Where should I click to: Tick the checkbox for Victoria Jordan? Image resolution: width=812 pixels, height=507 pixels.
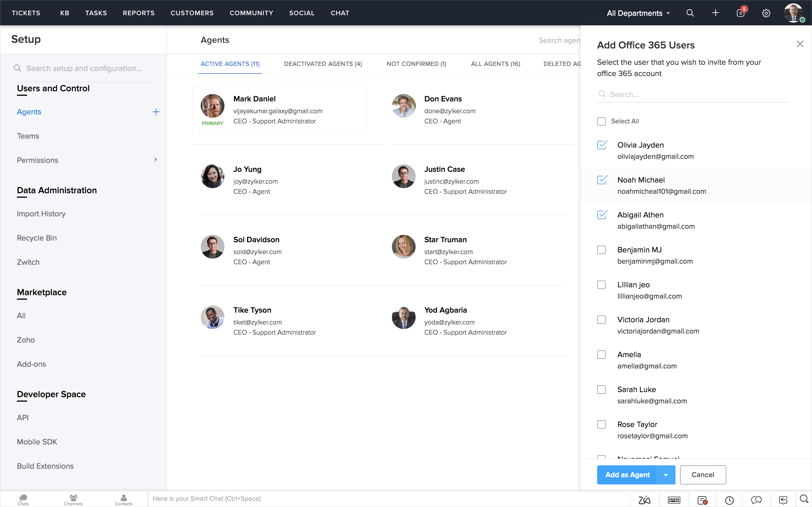click(x=601, y=320)
